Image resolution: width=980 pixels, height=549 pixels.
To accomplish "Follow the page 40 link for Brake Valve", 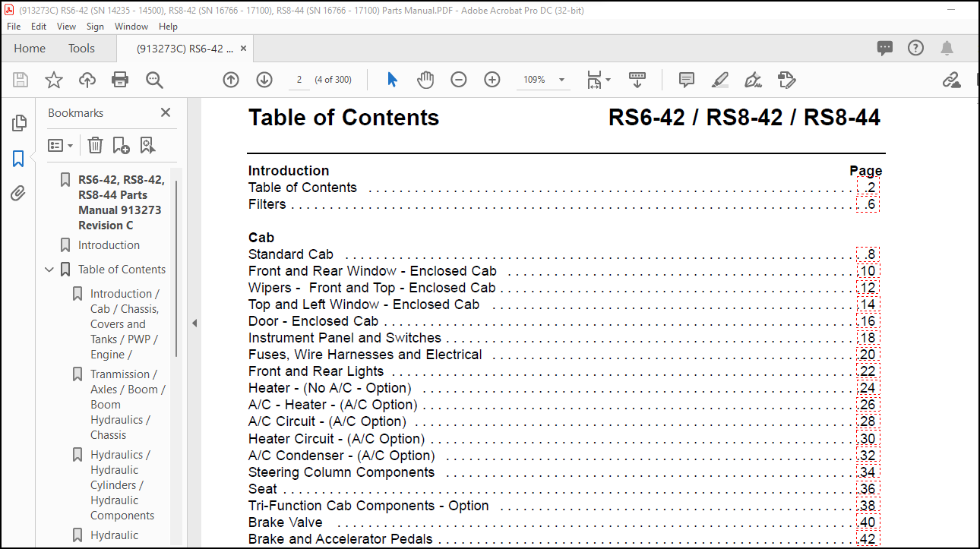I will pos(868,522).
